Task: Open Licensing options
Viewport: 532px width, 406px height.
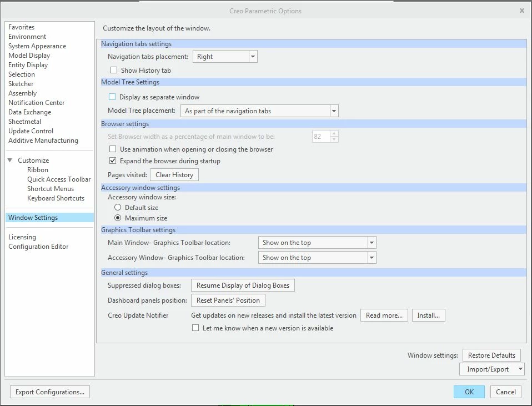Action: click(x=22, y=237)
